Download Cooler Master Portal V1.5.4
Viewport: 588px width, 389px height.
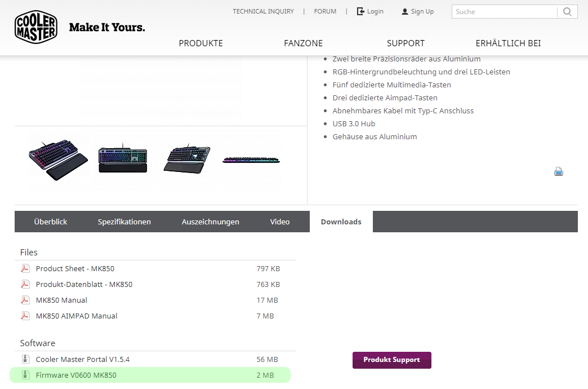click(x=82, y=359)
